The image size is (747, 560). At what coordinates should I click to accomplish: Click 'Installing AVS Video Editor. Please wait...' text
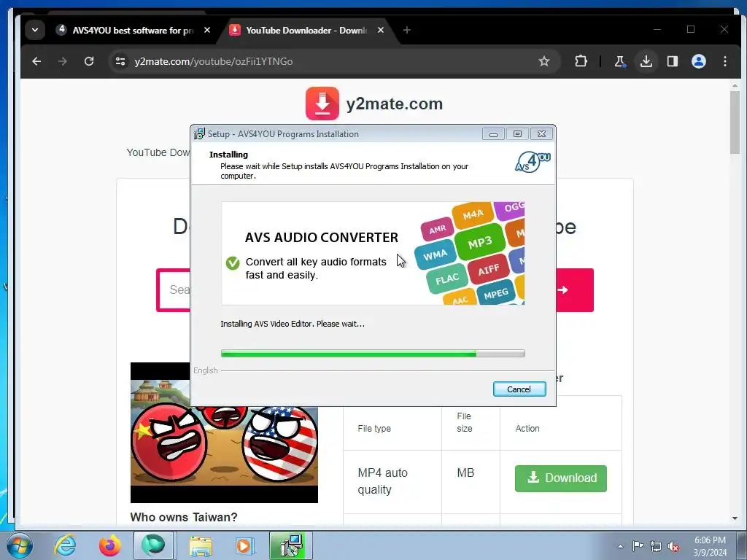tap(292, 324)
